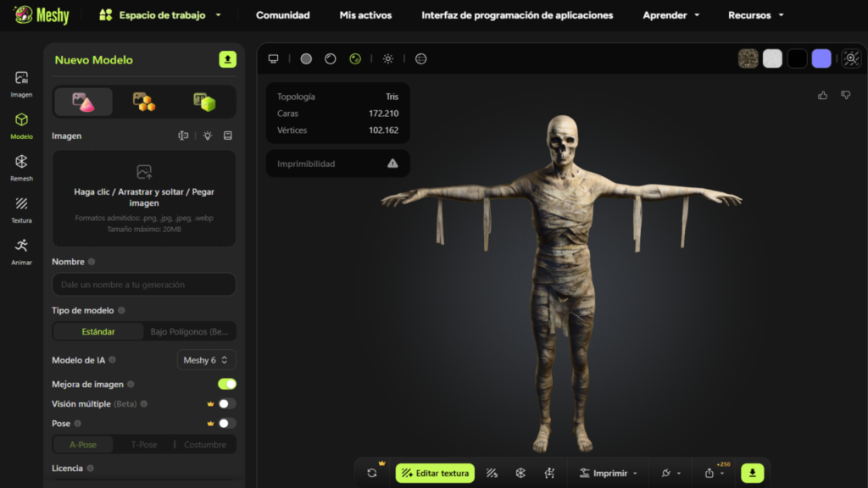Select the purple background swatch
This screenshot has height=488, width=868.
pyautogui.click(x=821, y=58)
